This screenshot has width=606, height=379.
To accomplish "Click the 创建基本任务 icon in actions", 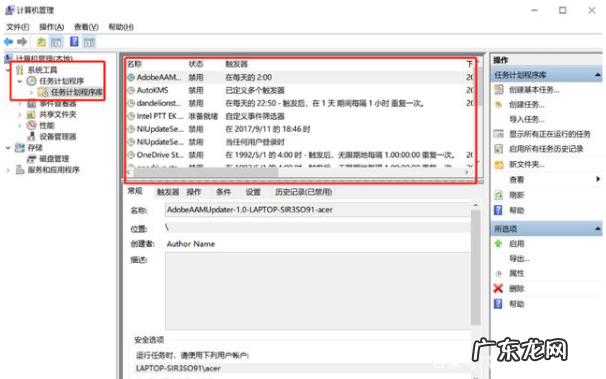I will pyautogui.click(x=499, y=90).
